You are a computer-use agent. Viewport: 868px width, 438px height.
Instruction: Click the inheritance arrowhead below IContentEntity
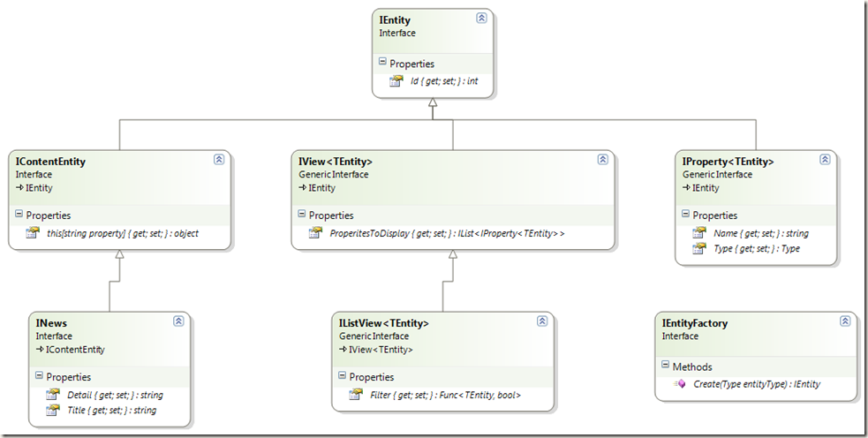119,254
